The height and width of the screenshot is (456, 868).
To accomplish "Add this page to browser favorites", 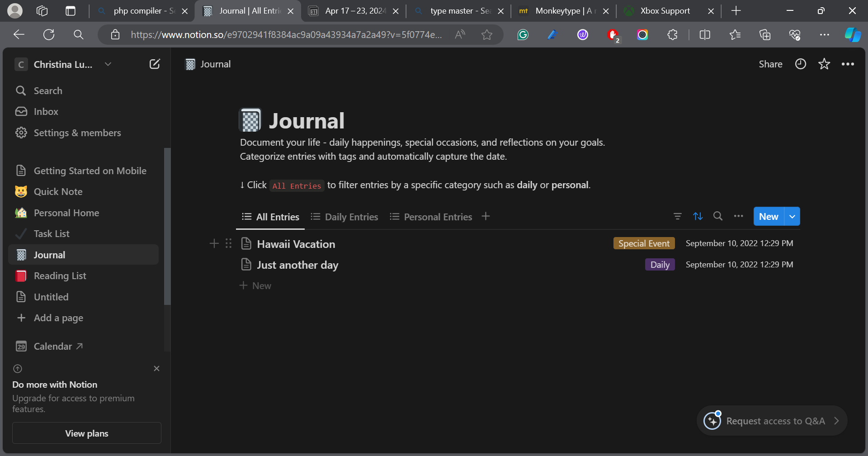I will pos(487,35).
